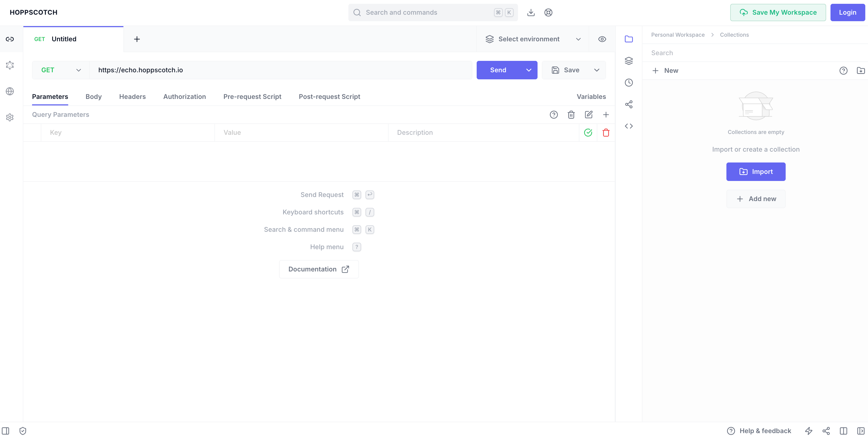Click bulk edit icon in Query Parameters
The image size is (868, 438).
588,115
